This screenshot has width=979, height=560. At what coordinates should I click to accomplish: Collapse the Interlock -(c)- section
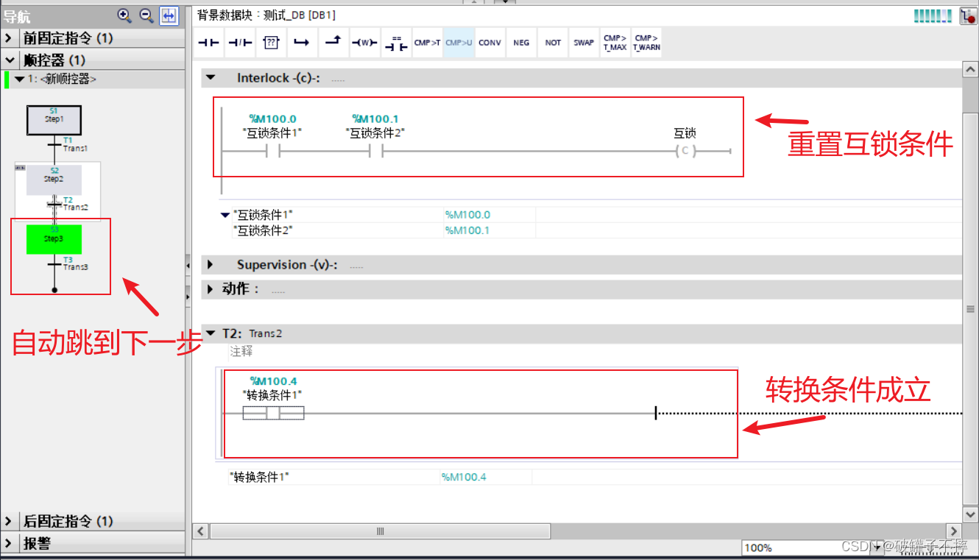[x=211, y=77]
